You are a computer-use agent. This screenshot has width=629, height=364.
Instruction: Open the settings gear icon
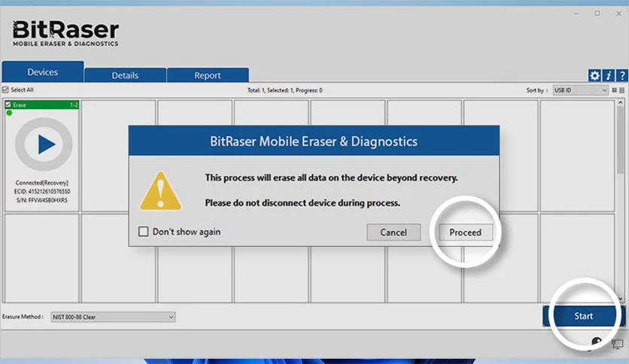tap(594, 75)
